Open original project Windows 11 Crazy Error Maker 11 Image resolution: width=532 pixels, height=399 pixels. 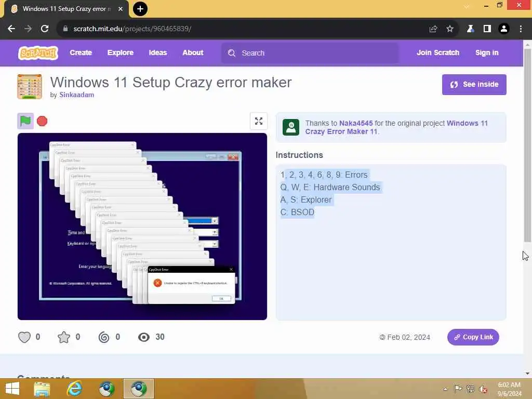pyautogui.click(x=396, y=127)
